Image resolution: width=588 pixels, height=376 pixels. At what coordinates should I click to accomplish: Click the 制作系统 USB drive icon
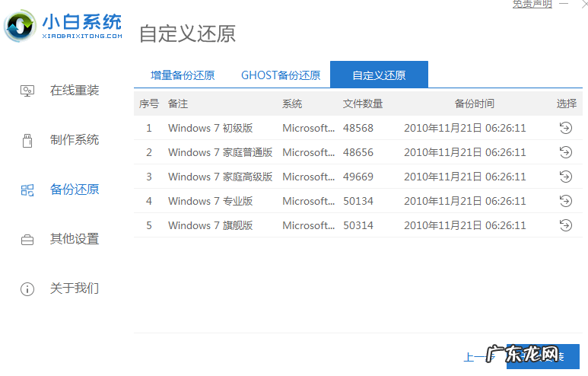click(27, 140)
